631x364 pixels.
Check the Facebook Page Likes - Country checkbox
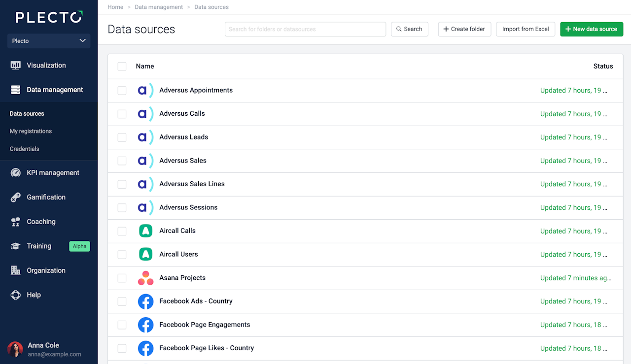pos(122,348)
